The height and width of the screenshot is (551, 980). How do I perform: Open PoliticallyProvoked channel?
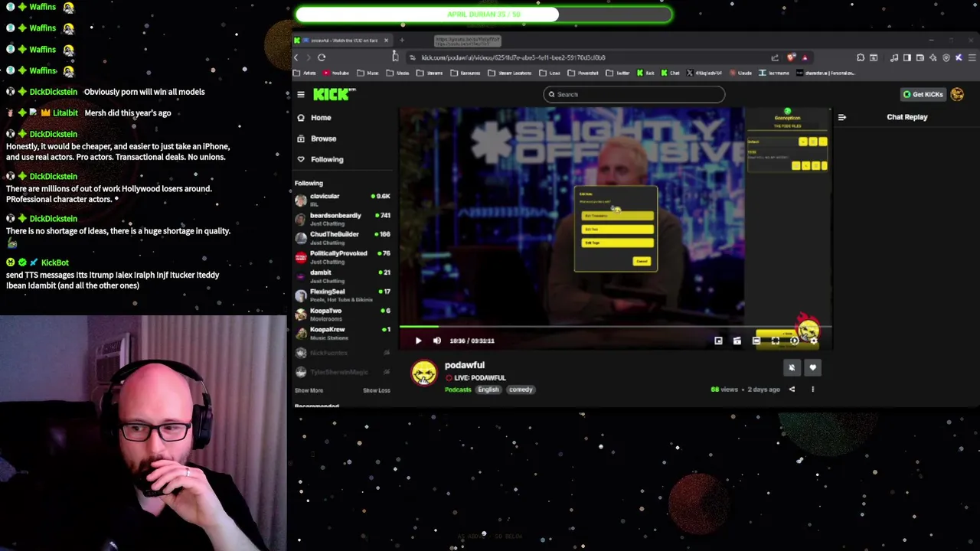(343, 256)
